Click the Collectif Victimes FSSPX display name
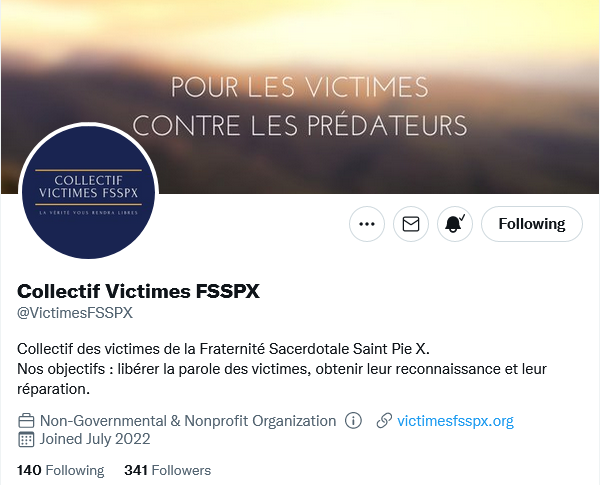Image resolution: width=605 pixels, height=485 pixels. click(x=138, y=291)
